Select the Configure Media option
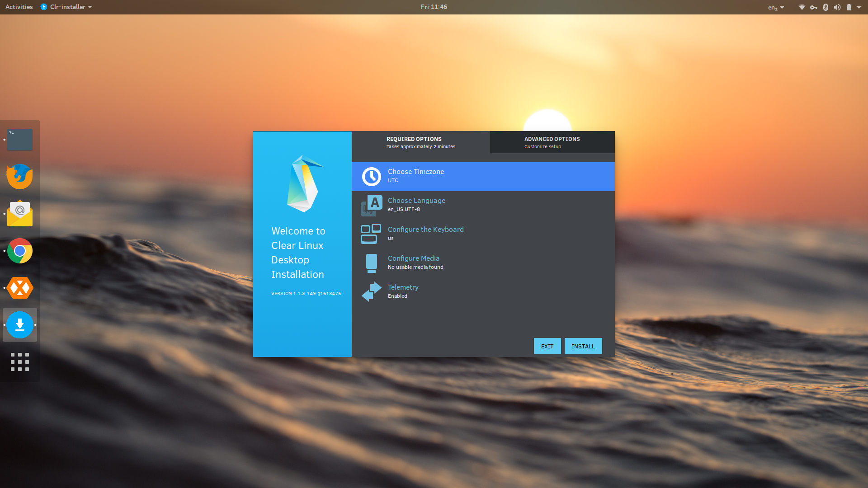This screenshot has width=868, height=488. 483,263
